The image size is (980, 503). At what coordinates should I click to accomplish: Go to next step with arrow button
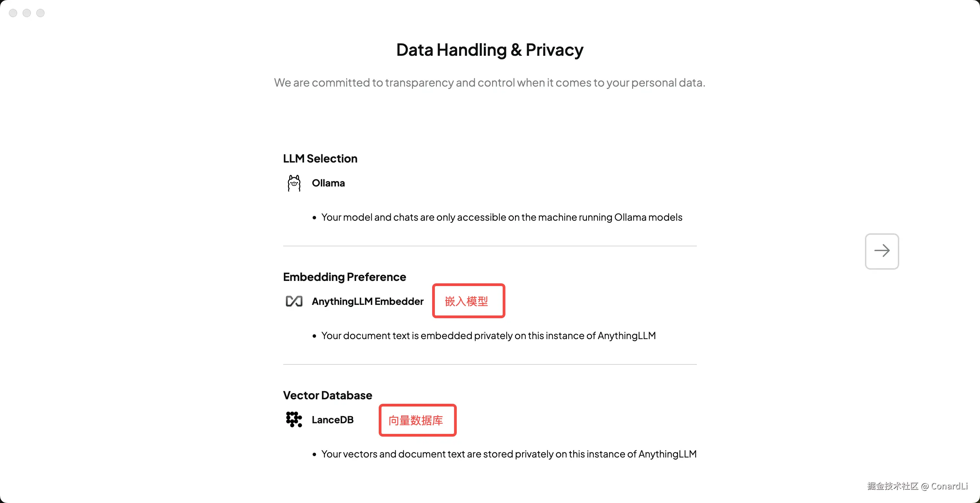click(881, 251)
